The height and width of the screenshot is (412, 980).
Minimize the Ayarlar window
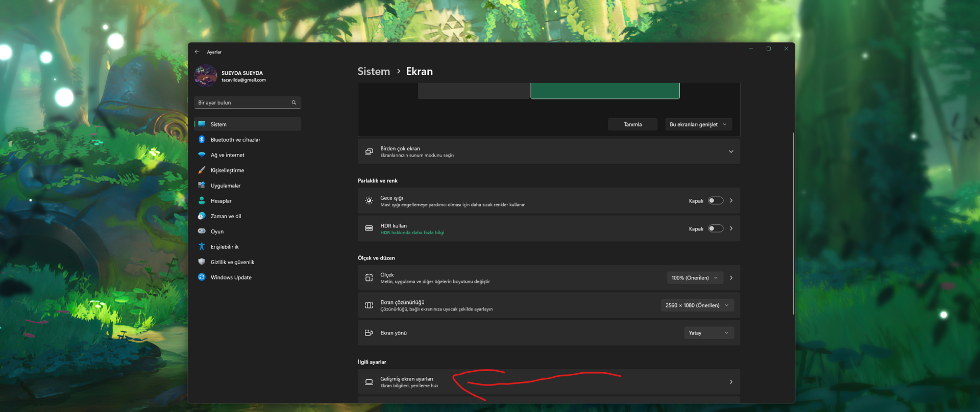tap(751, 49)
